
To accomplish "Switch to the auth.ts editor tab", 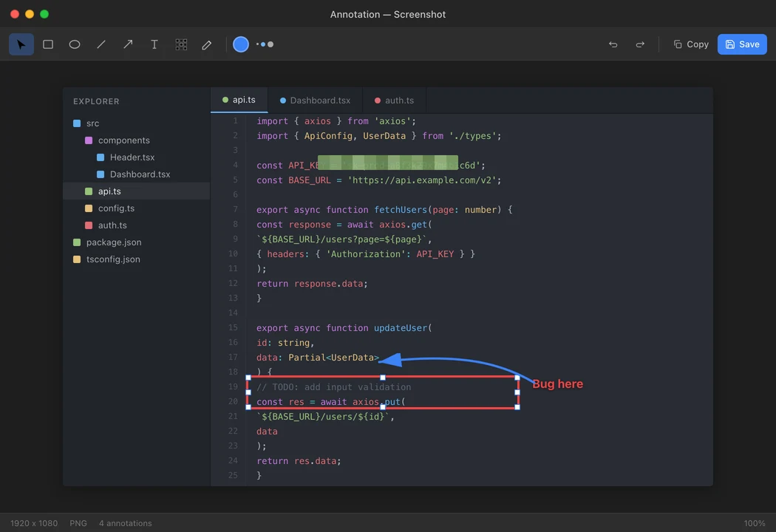I will [395, 100].
